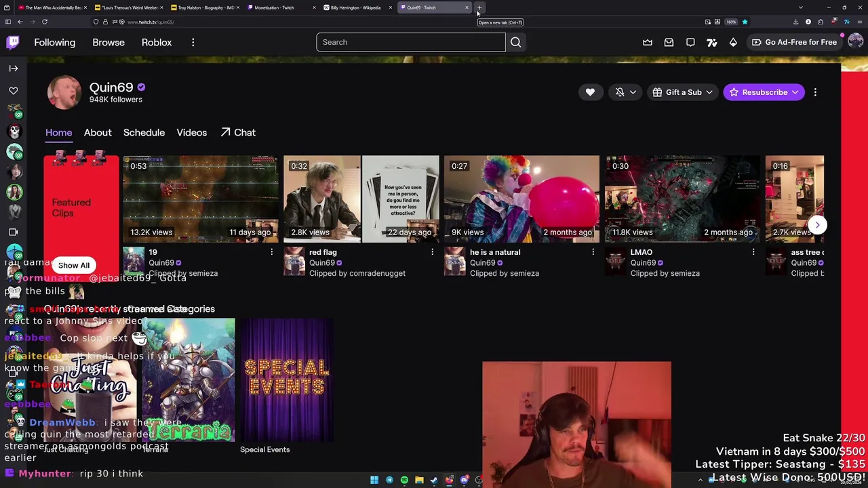Open the Prime Loot crown icon
The width and height of the screenshot is (868, 488).
tap(648, 42)
